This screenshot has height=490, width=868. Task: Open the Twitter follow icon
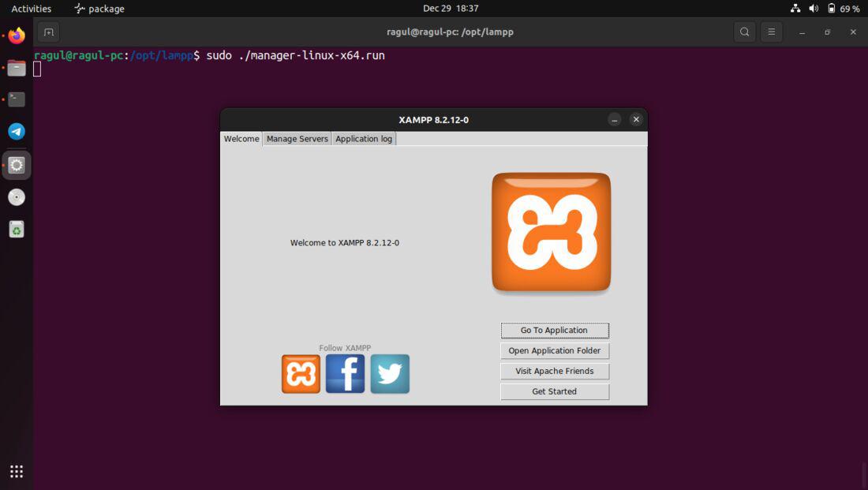[390, 374]
